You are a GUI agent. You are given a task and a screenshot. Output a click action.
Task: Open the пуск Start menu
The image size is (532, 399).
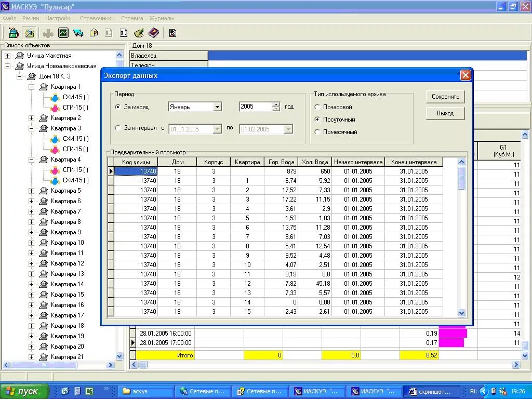point(24,391)
